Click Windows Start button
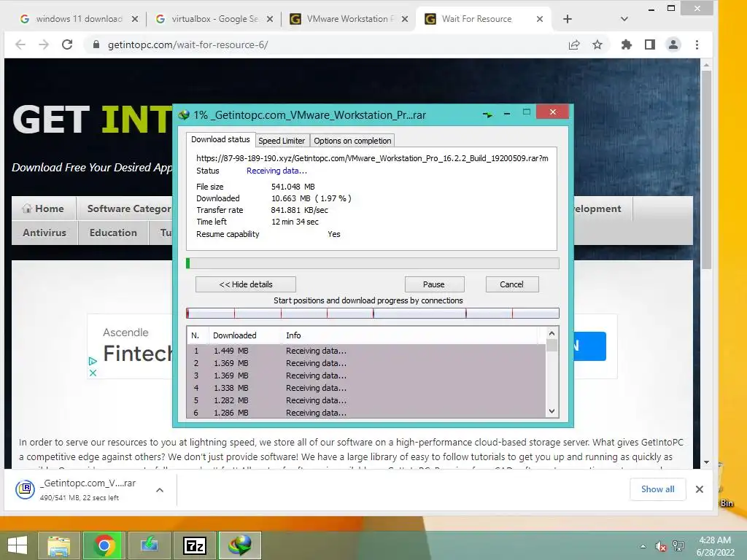 (18, 545)
